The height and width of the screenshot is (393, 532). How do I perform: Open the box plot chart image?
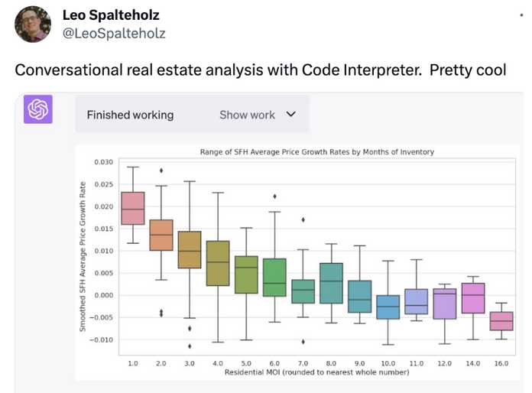pos(297,263)
